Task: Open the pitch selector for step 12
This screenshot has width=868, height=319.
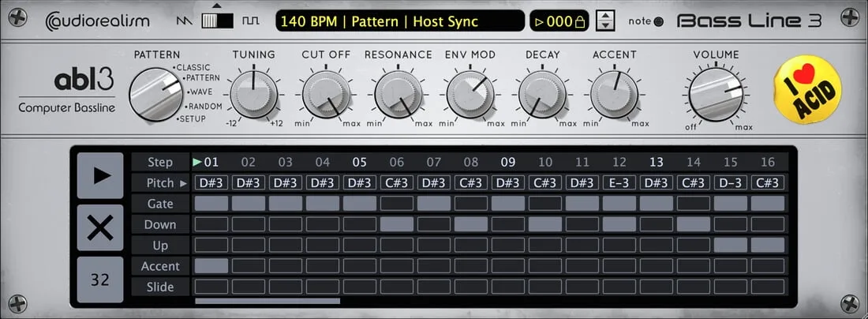Action: (x=619, y=183)
